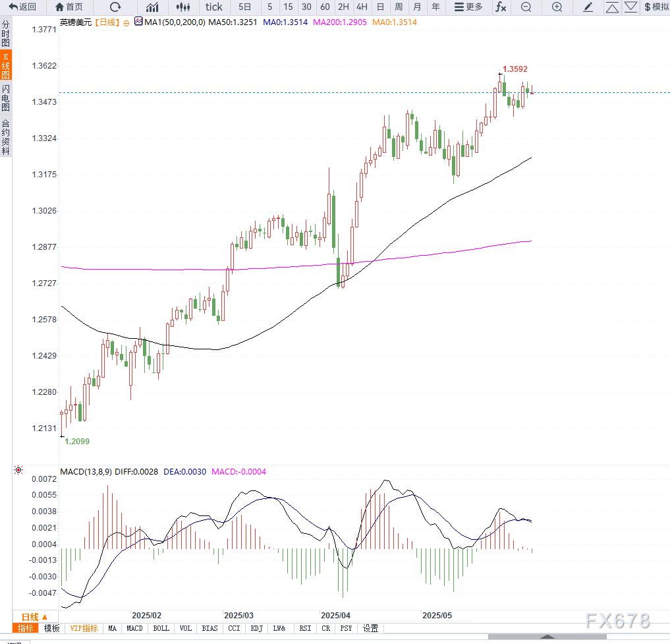Open the 分时图 side tab
Image resolution: width=670 pixels, height=644 pixels.
[6, 34]
